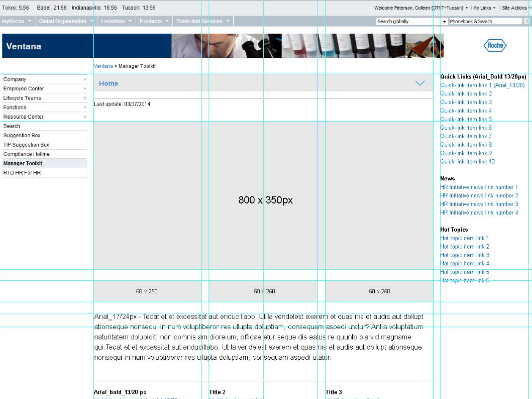Open the Global Organisation menu

(x=66, y=21)
